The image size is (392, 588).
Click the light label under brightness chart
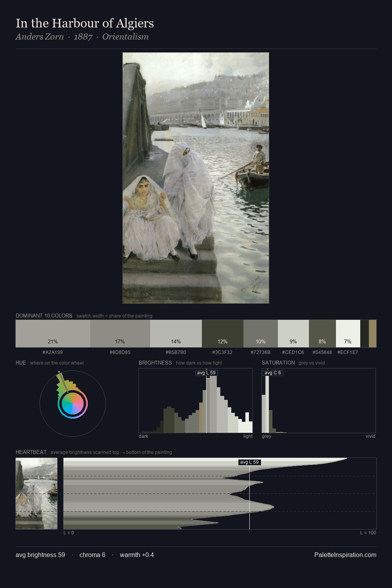pos(248,436)
